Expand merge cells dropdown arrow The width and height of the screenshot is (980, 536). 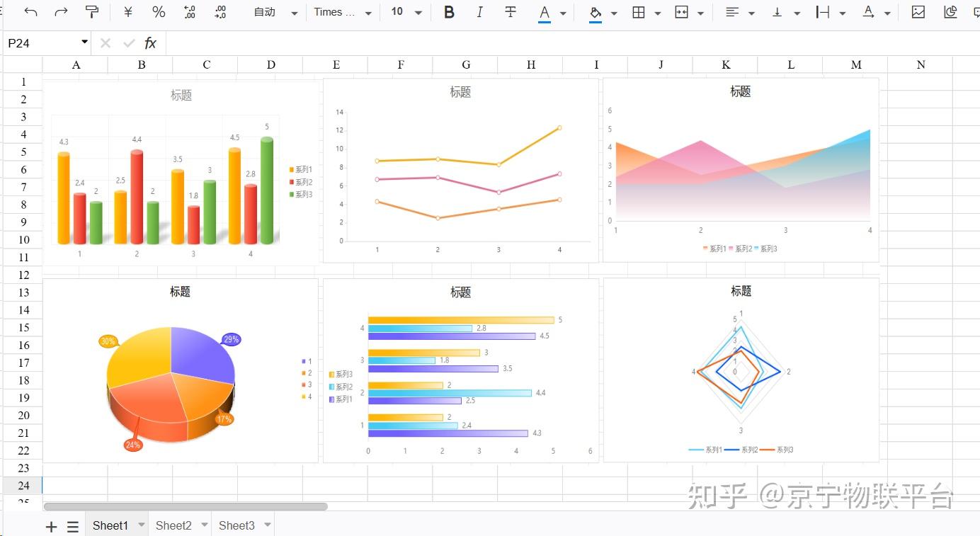click(700, 13)
